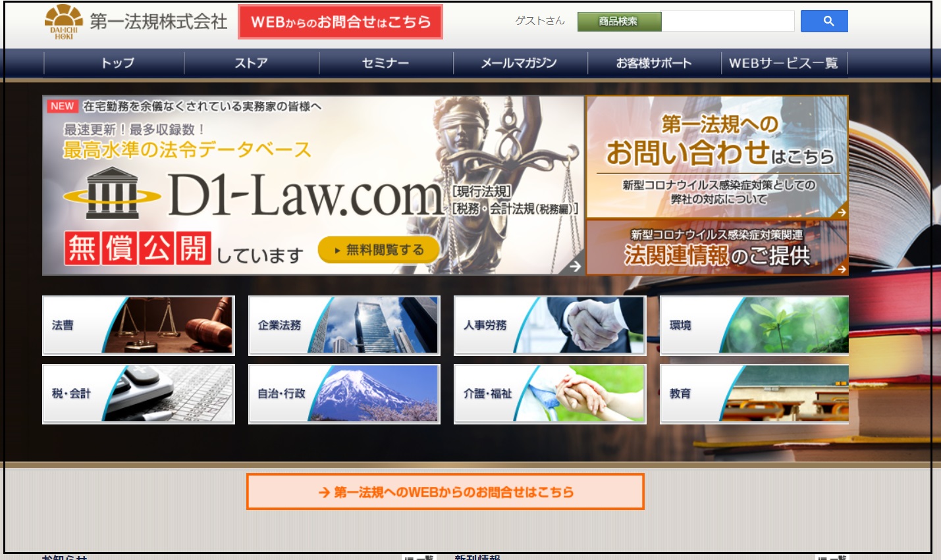This screenshot has height=560, width=941.
Task: Open the セミナー menu item
Action: (x=386, y=63)
